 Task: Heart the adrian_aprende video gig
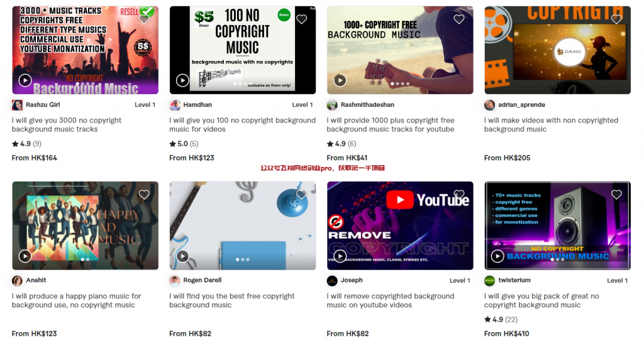point(616,19)
